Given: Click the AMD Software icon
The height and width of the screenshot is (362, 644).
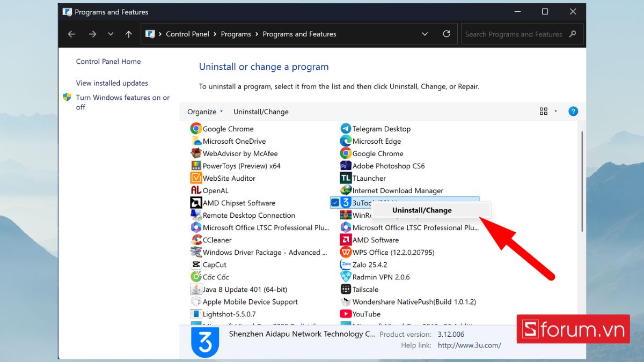Looking at the screenshot, I should click(x=346, y=240).
